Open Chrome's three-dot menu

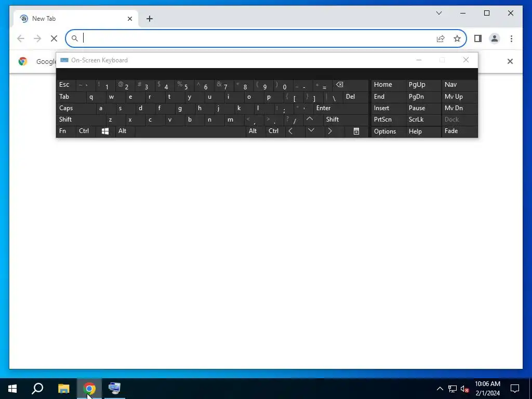pyautogui.click(x=511, y=38)
